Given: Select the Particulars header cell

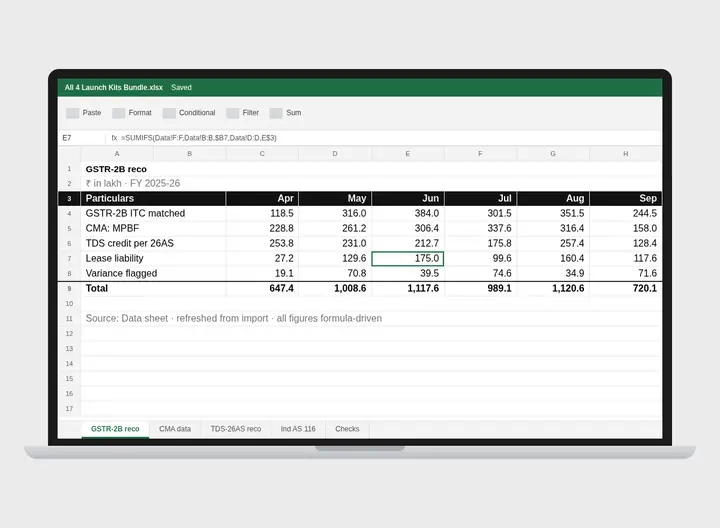Looking at the screenshot, I should [x=153, y=198].
